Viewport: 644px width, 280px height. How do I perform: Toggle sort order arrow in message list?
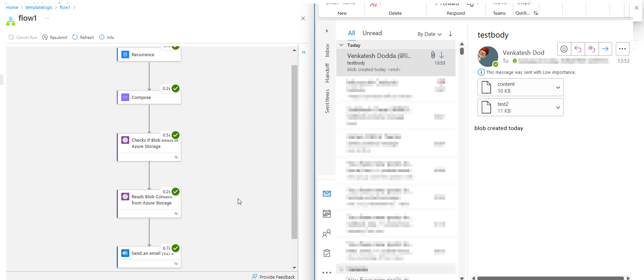(450, 34)
